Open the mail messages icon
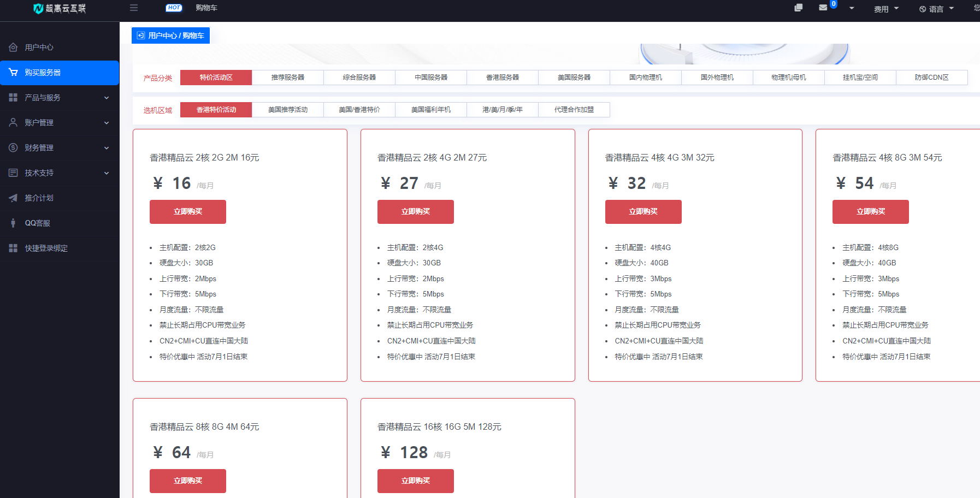This screenshot has height=498, width=980. click(x=823, y=8)
